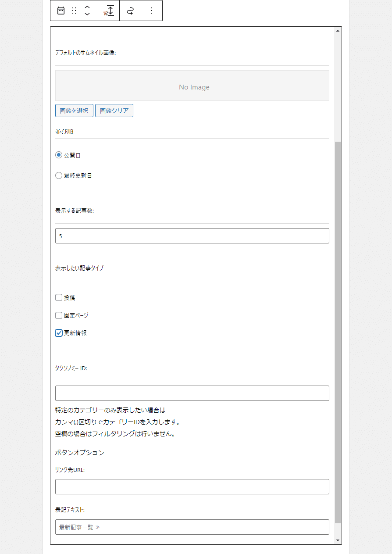Image resolution: width=392 pixels, height=554 pixels.
Task: Select the 公開日 radio button
Action: [59, 155]
